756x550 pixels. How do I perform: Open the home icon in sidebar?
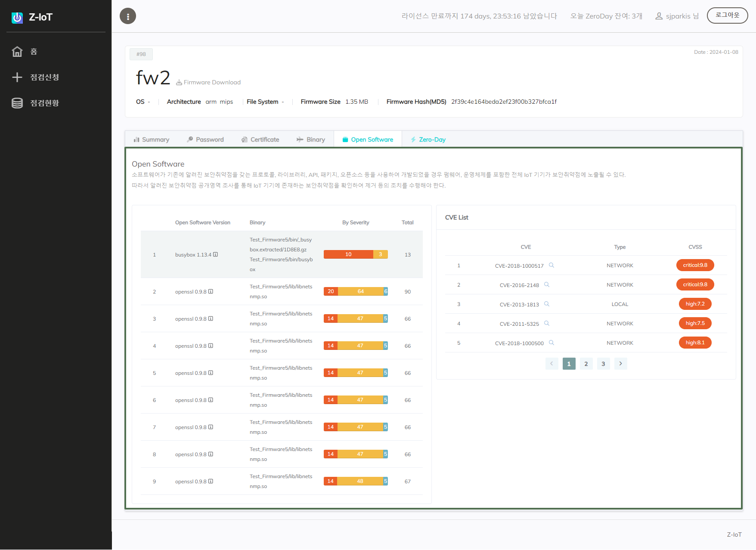[17, 52]
